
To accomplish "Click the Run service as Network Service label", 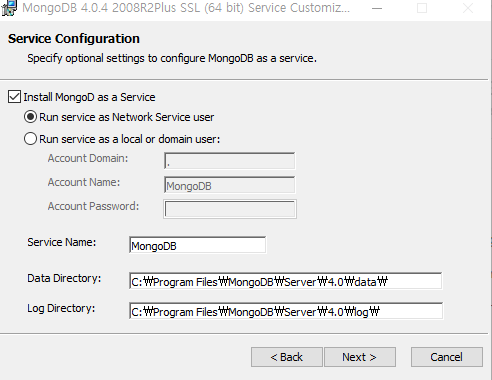I will pyautogui.click(x=127, y=117).
